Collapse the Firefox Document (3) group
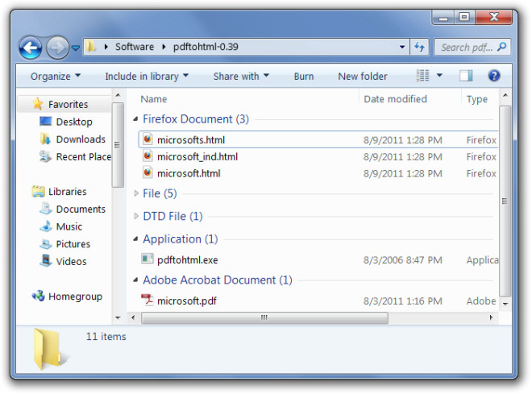This screenshot has width=532, height=394. coord(135,120)
